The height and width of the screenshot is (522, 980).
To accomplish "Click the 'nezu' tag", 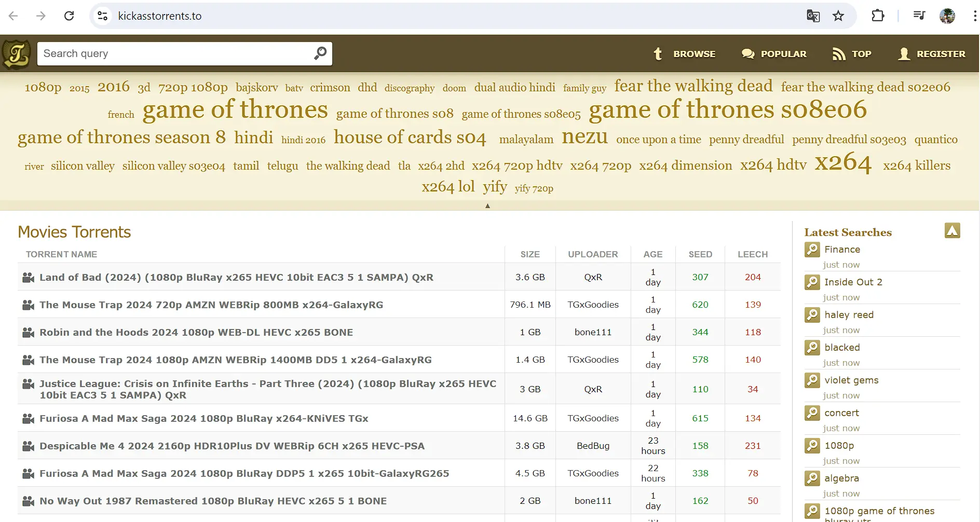I will tap(584, 137).
